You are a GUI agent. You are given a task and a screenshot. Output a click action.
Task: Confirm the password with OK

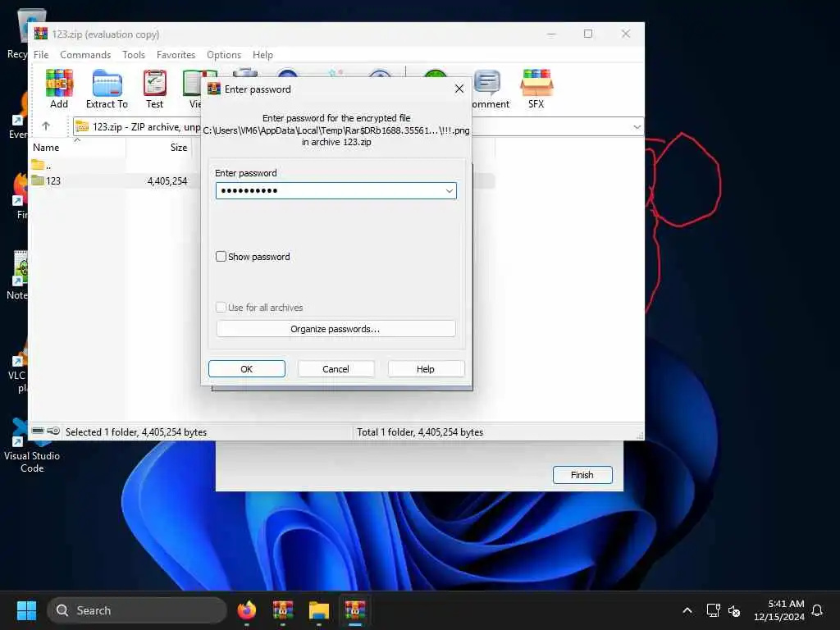tap(246, 369)
